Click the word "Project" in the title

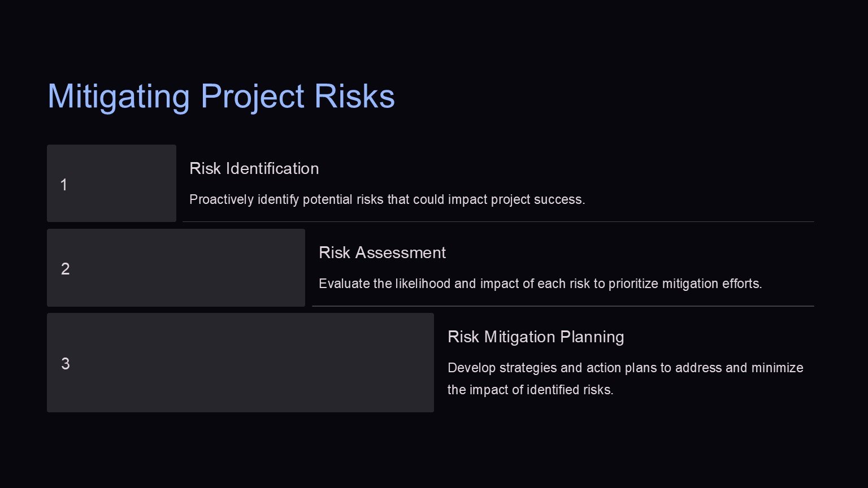[x=252, y=96]
